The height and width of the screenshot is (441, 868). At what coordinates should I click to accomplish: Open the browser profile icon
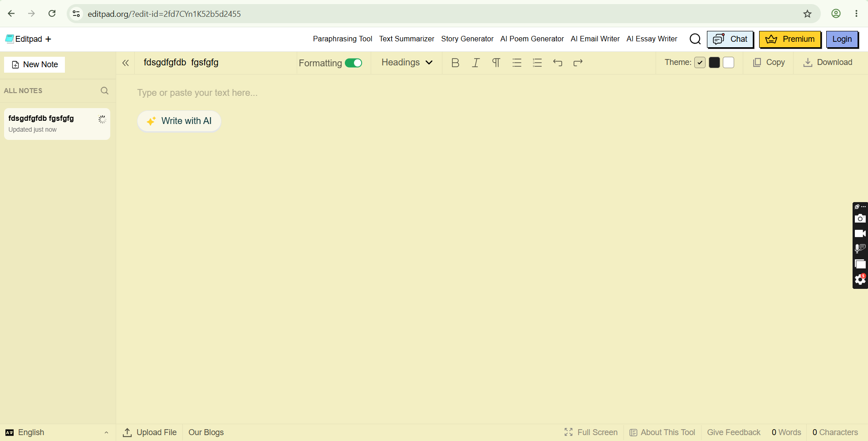click(x=836, y=14)
